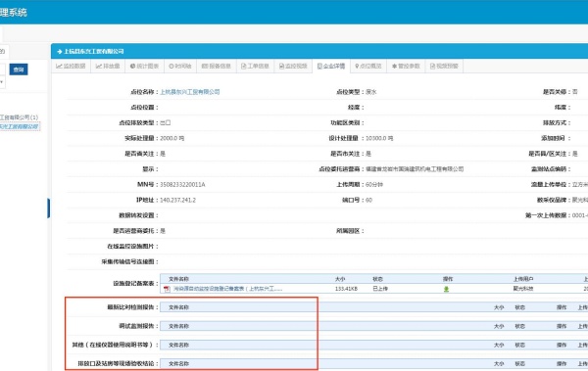Click the PDF icon of the registration file
The image size is (588, 371).
pos(167,289)
